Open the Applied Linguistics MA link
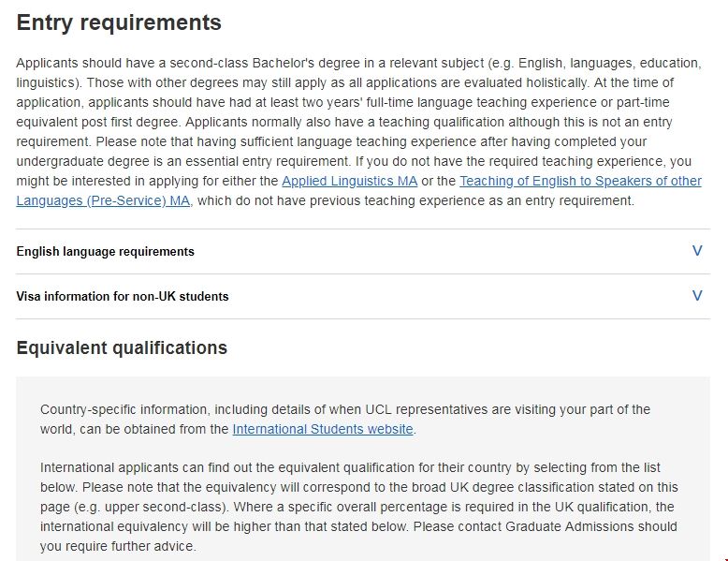The width and height of the screenshot is (728, 561). tap(349, 181)
